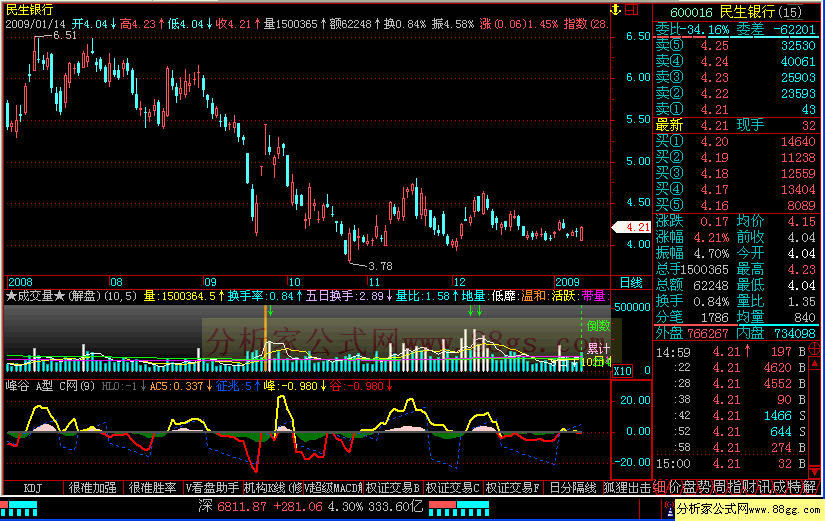Click the 6.51 high price annotation
The height and width of the screenshot is (521, 825).
[64, 36]
